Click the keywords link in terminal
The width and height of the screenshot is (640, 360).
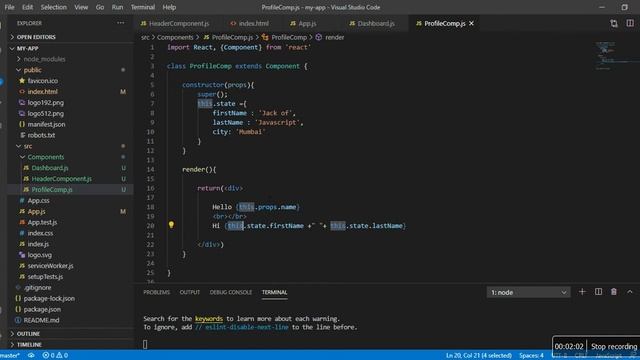(209, 319)
